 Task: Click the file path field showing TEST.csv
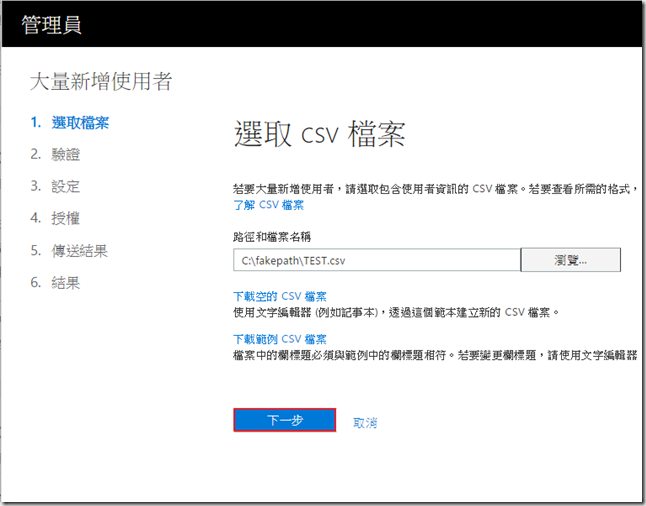click(376, 260)
